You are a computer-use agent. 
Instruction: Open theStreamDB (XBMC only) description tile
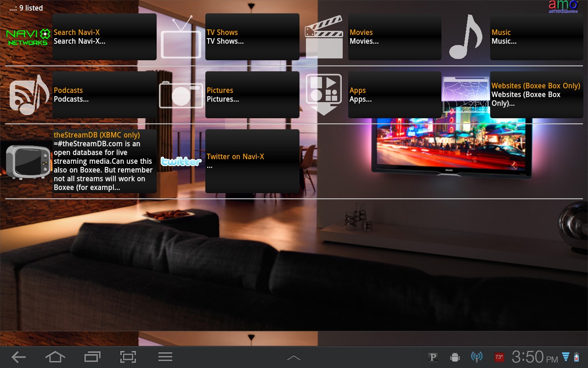104,161
